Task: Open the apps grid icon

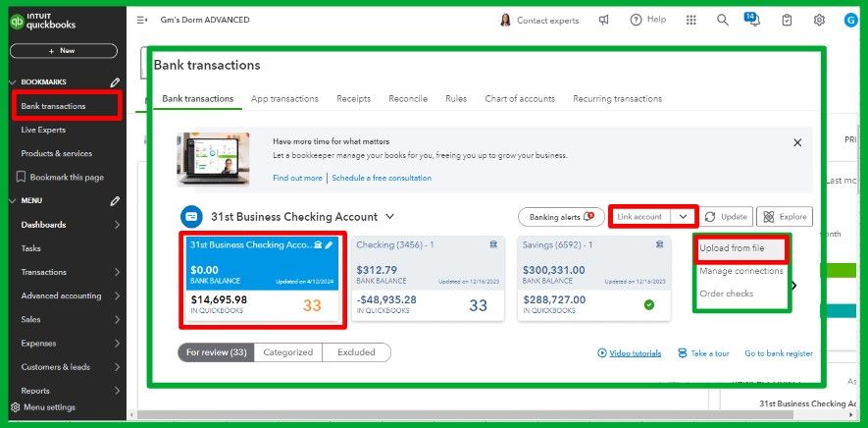Action: [x=690, y=20]
